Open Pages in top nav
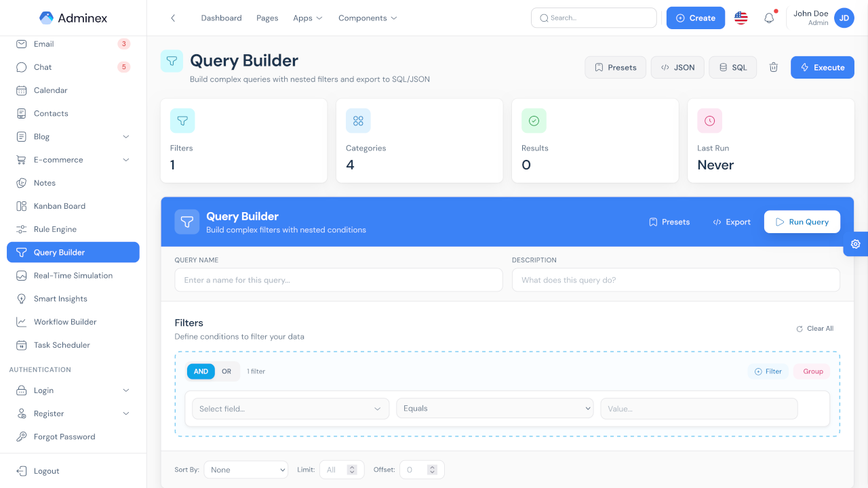The width and height of the screenshot is (868, 488). (267, 18)
